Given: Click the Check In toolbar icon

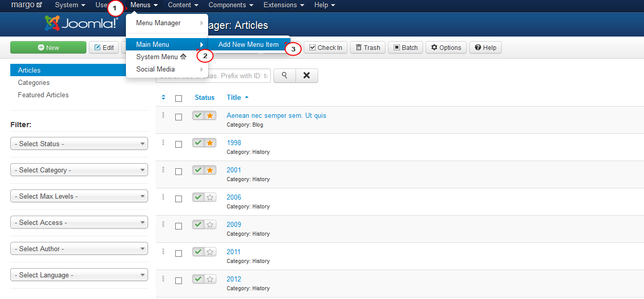Looking at the screenshot, I should 325,47.
